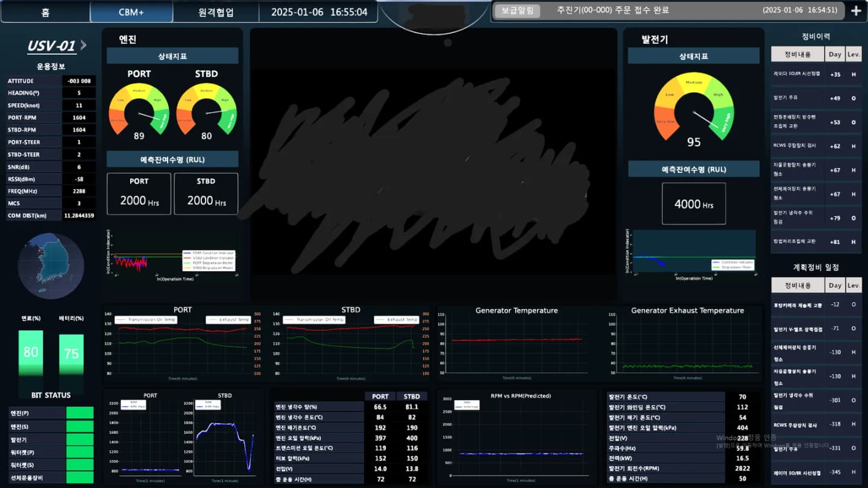Click the RSSI(dBm) value -58
This screenshot has height=488, width=868.
tap(79, 179)
